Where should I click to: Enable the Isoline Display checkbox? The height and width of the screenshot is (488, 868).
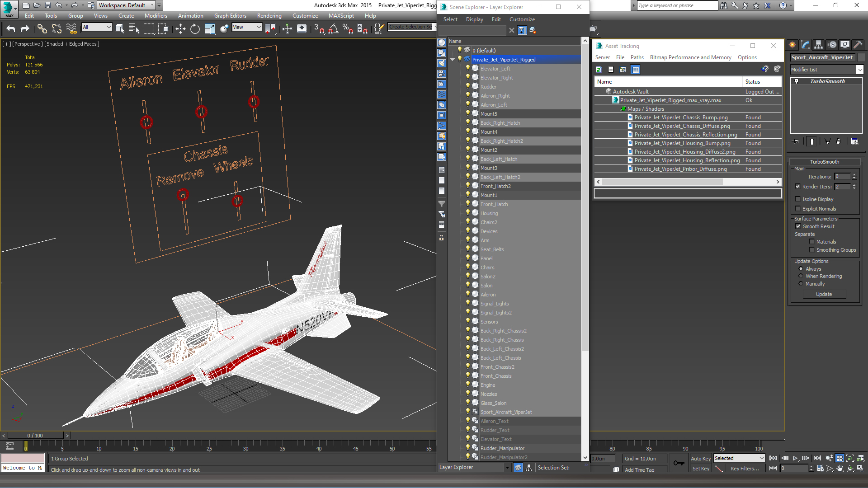click(x=798, y=199)
